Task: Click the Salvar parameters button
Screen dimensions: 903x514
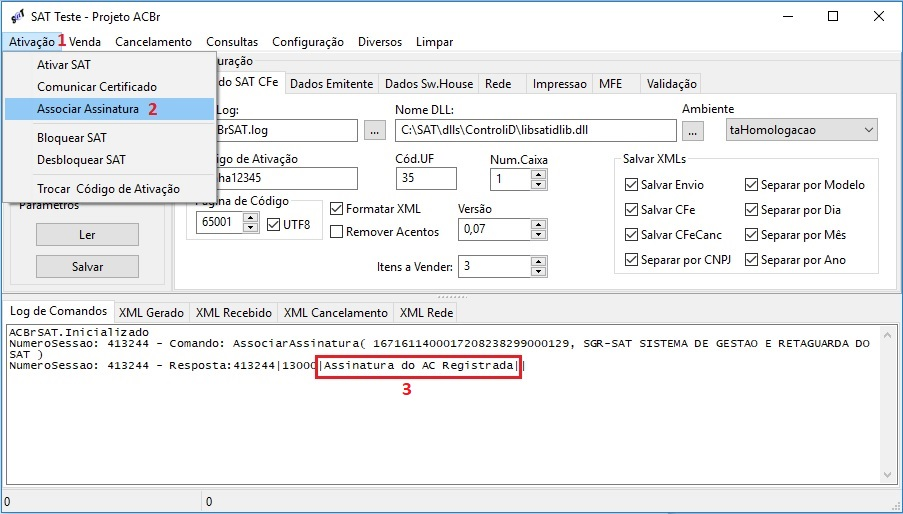Action: tap(88, 267)
